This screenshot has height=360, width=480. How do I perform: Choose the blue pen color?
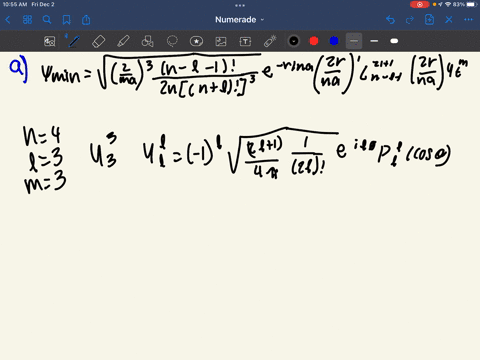tap(334, 41)
